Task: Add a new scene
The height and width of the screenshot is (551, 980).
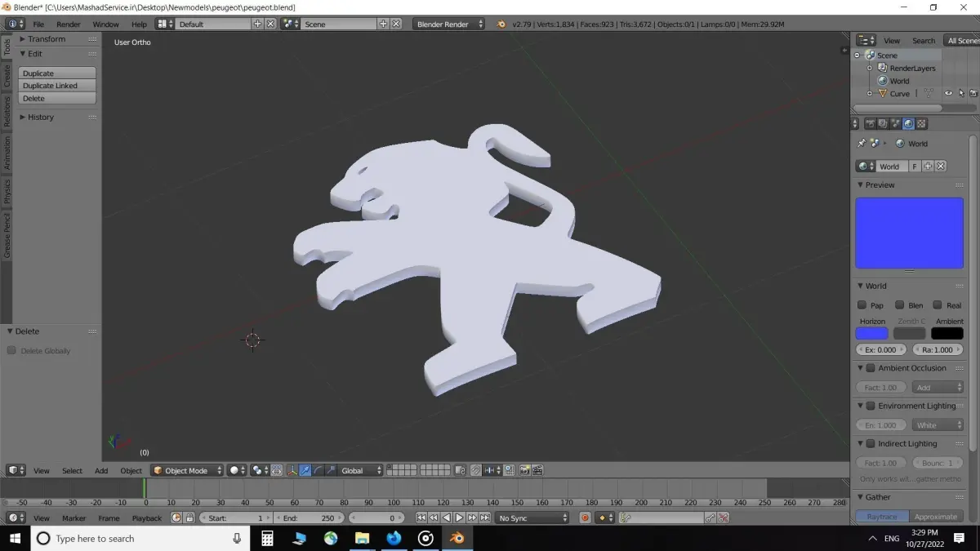Action: pos(383,24)
